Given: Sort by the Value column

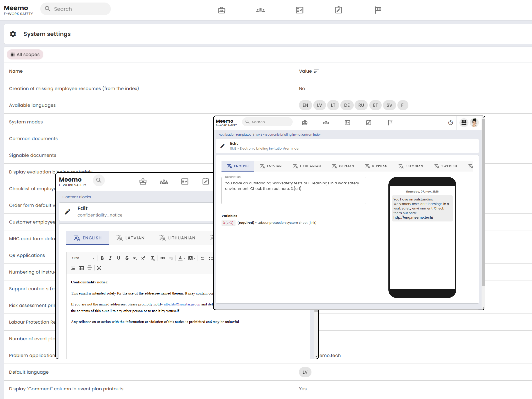Looking at the screenshot, I should pos(316,71).
